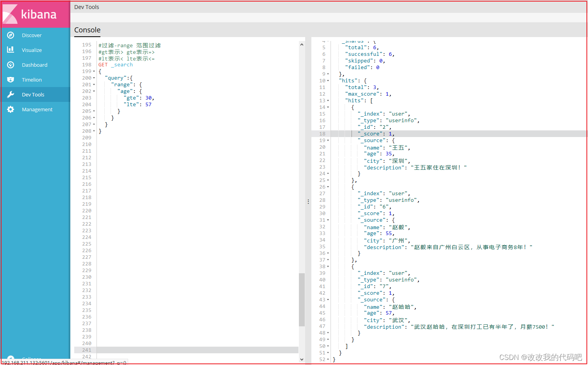Click the "successful": 6 output line
This screenshot has height=365, width=588.
(x=370, y=54)
